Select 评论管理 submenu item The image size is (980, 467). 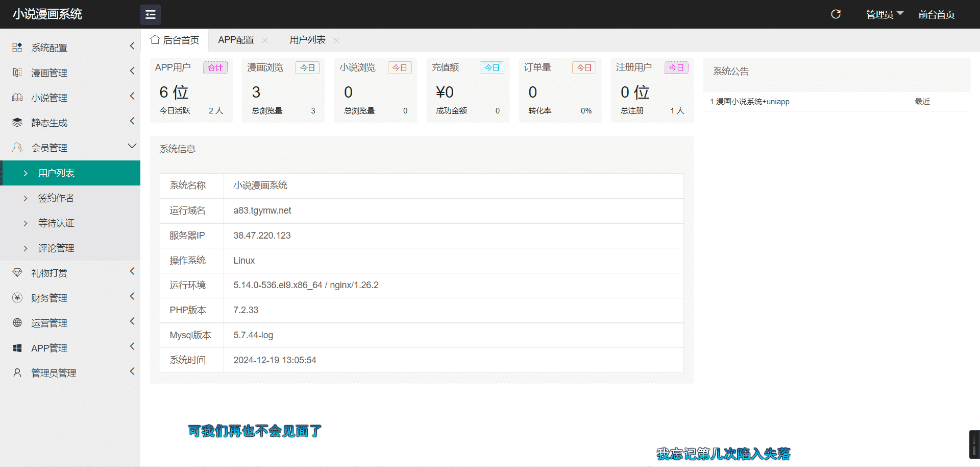[x=56, y=248]
